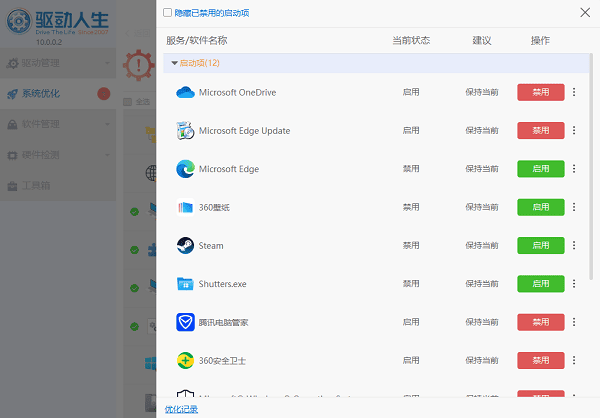Disable 腾讯电脑管家 startup item
600x418 pixels.
[541, 322]
